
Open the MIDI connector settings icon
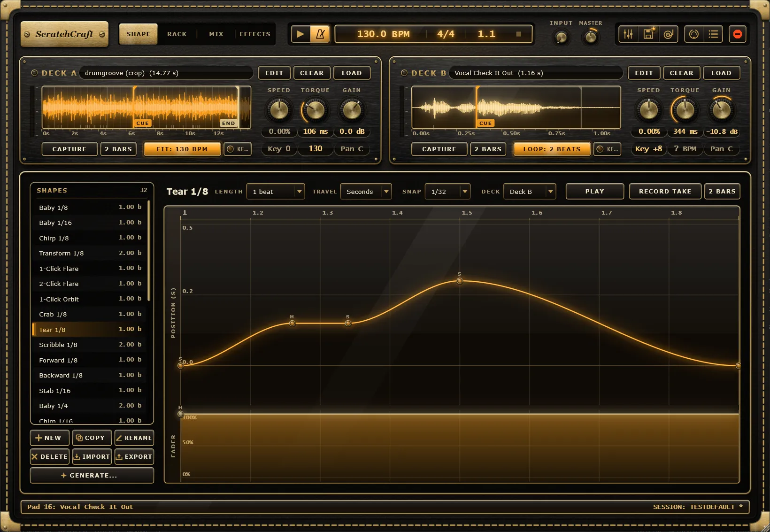tap(694, 34)
